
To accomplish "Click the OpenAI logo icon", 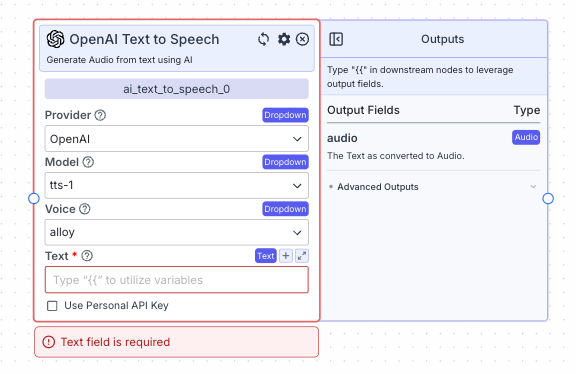I will pyautogui.click(x=55, y=39).
